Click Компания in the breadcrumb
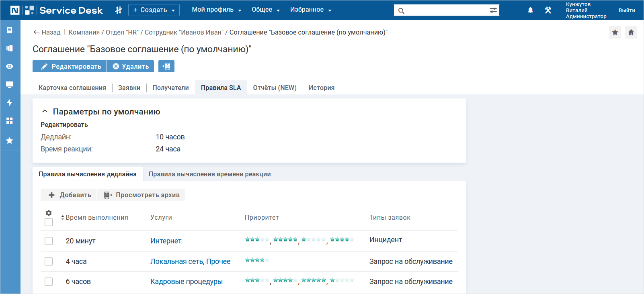The height and width of the screenshot is (294, 644). point(84,32)
